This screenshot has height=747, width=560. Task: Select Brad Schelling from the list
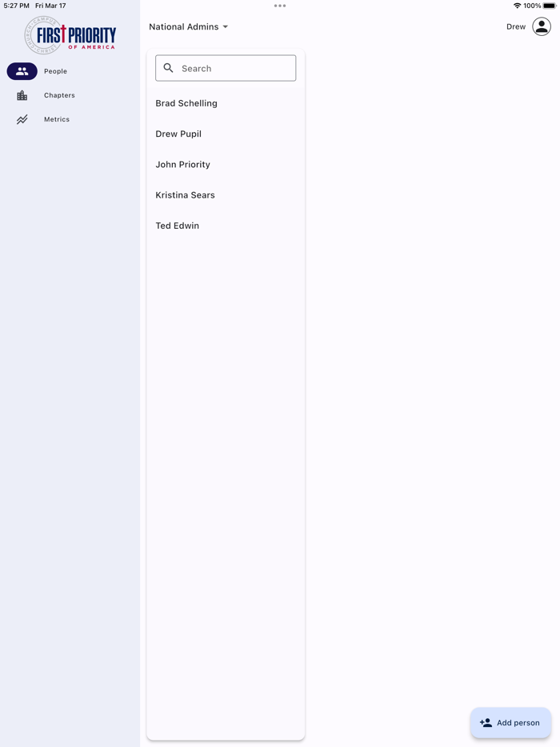[x=226, y=103]
